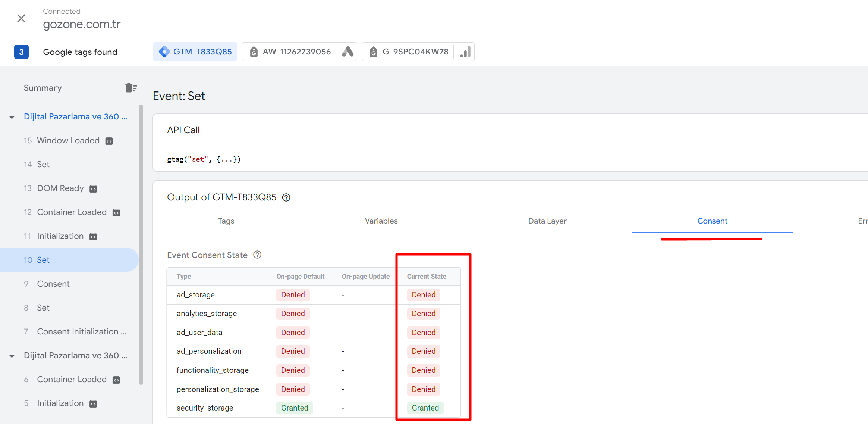Close the Tag Assistant debug session

click(21, 18)
